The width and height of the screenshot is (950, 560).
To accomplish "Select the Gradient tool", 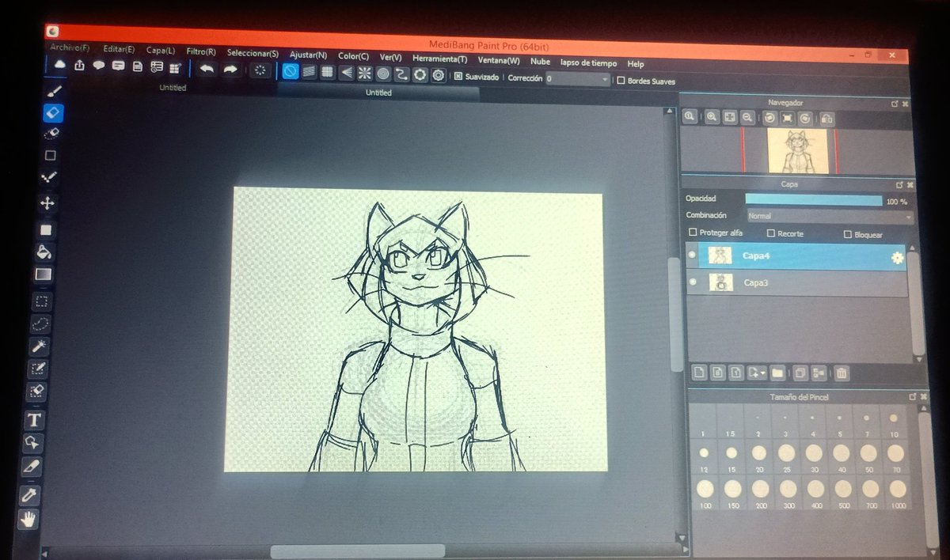I will [x=44, y=274].
